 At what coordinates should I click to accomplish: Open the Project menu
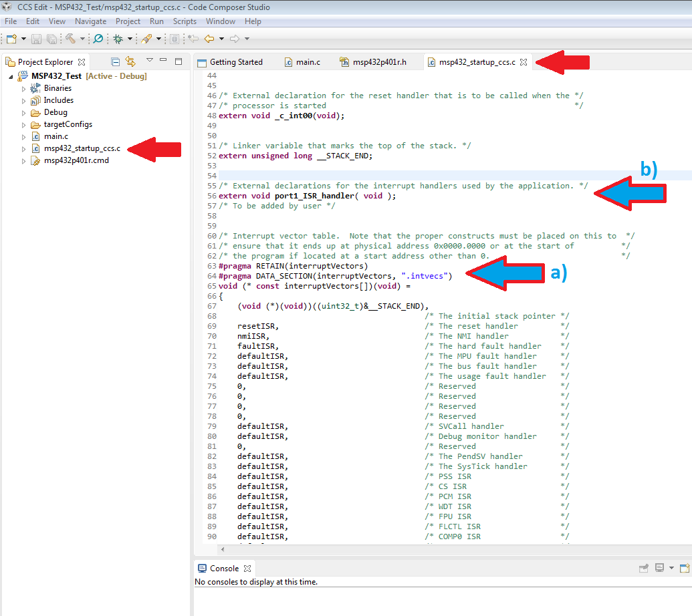[128, 21]
